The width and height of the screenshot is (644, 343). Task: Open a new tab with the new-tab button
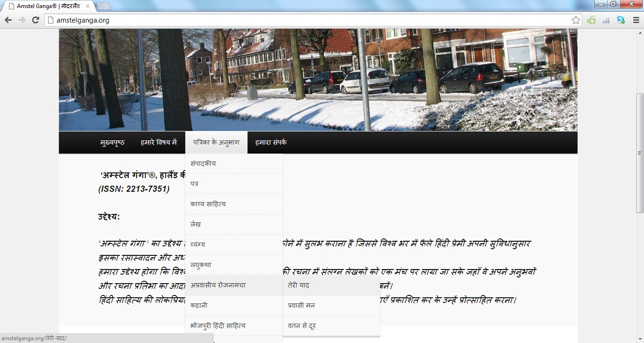pyautogui.click(x=103, y=6)
